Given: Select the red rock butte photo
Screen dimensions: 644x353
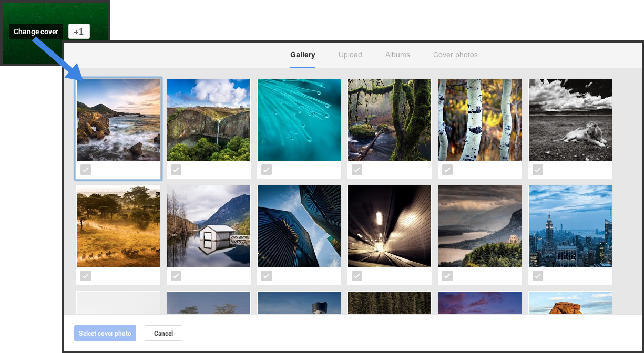Looking at the screenshot, I should coord(570,303).
